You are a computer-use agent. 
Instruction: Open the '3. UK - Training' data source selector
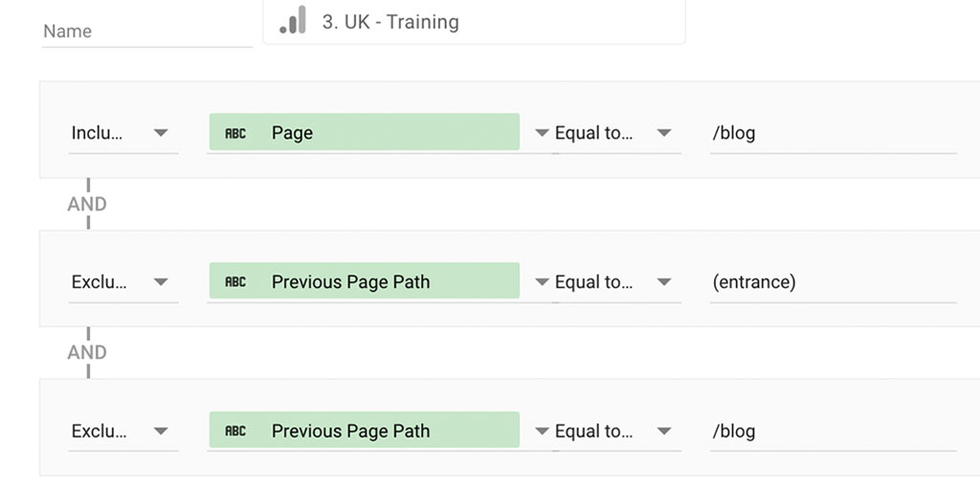(x=474, y=22)
